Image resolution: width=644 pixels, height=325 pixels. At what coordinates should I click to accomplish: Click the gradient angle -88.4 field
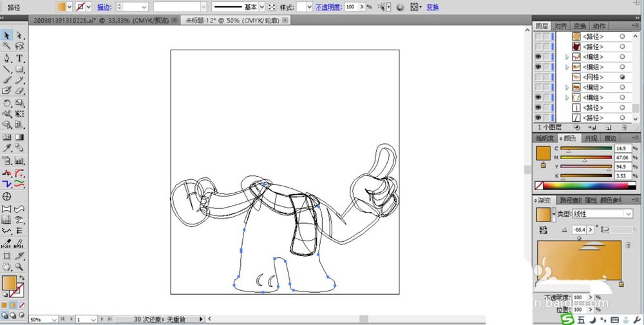[580, 230]
